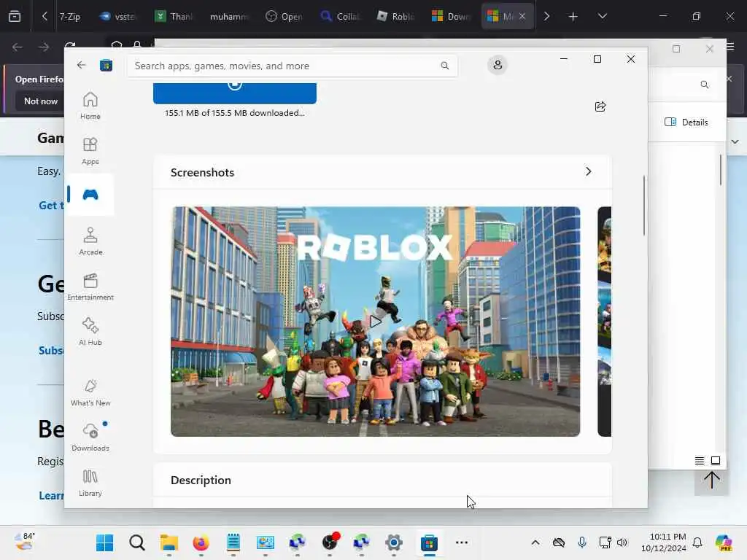747x560 pixels.
Task: Click the search apps input field
Action: [x=292, y=66]
